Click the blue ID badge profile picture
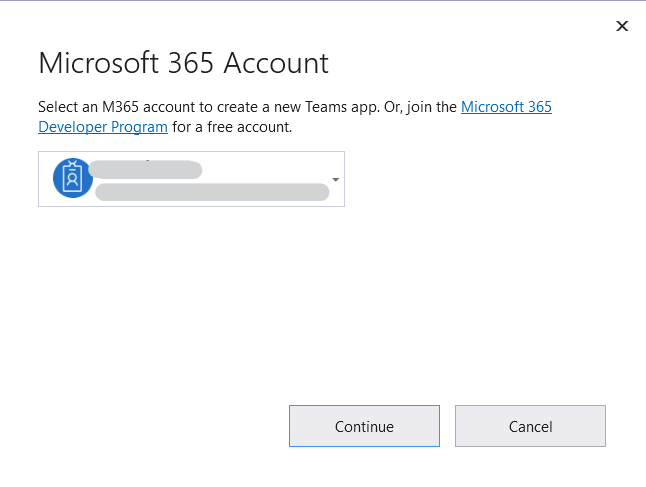The image size is (646, 487). (72, 179)
